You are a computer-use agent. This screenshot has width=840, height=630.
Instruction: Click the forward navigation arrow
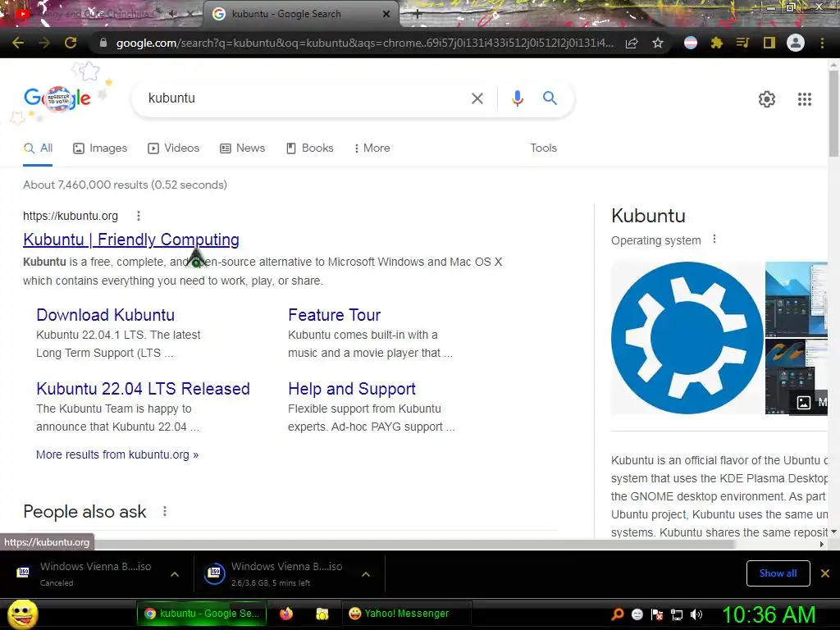(x=44, y=43)
